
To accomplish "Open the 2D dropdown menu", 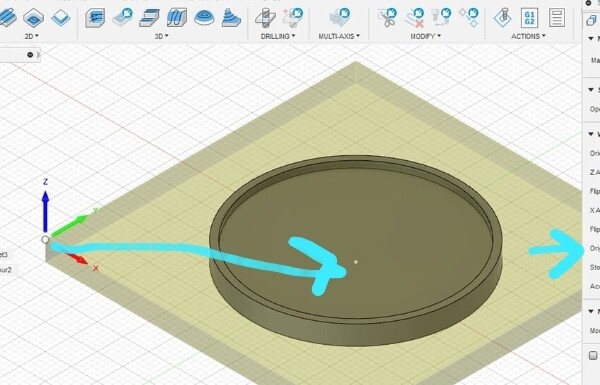I will pos(31,36).
